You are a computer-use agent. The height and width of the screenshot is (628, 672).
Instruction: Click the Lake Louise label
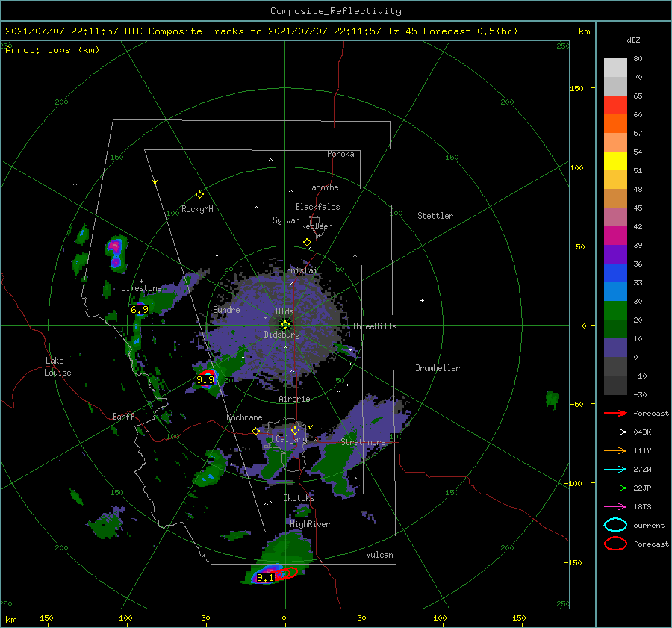[x=57, y=367]
